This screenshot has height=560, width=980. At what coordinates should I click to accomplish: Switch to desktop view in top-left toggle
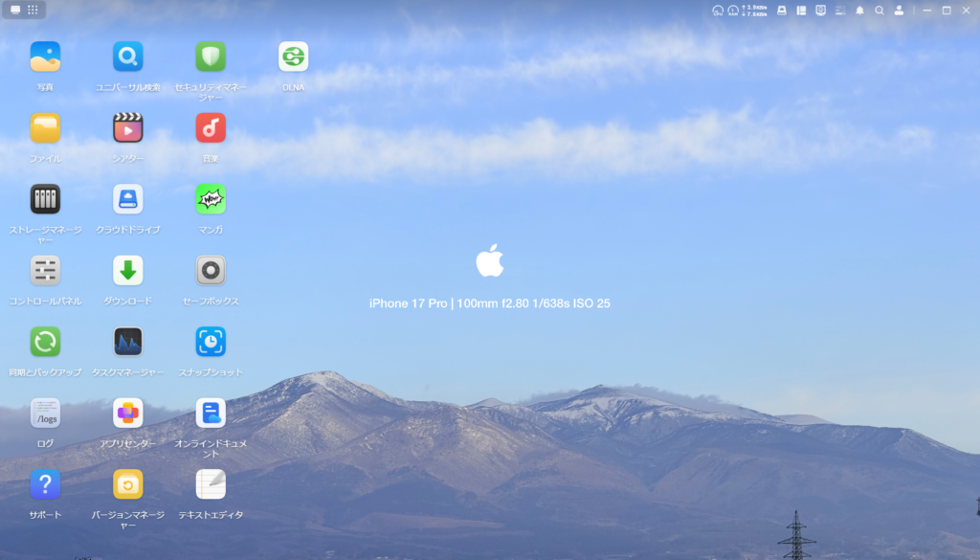[x=15, y=10]
